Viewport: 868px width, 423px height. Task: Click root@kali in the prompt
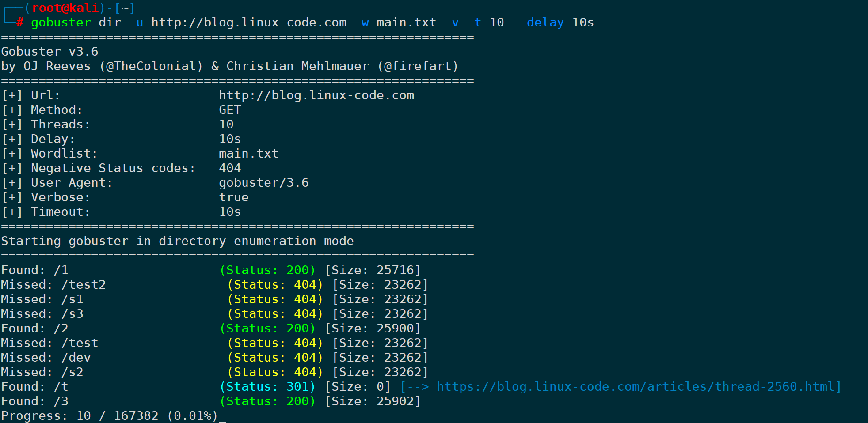65,8
